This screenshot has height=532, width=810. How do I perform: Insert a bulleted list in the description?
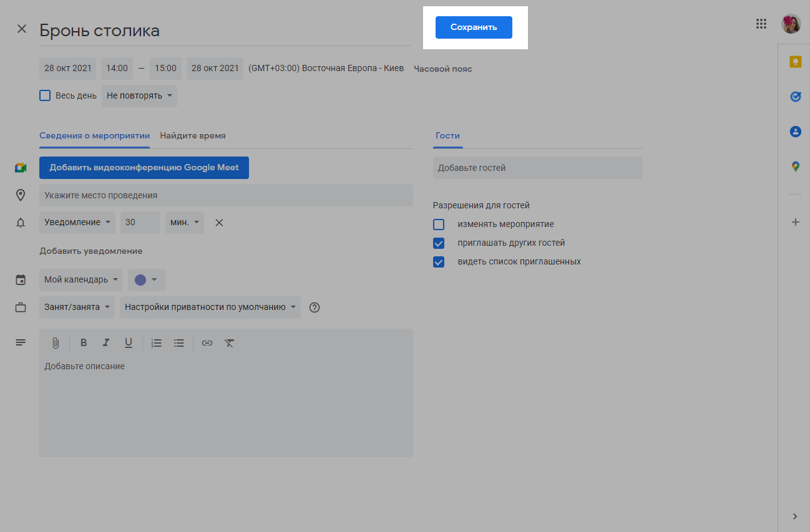click(179, 343)
